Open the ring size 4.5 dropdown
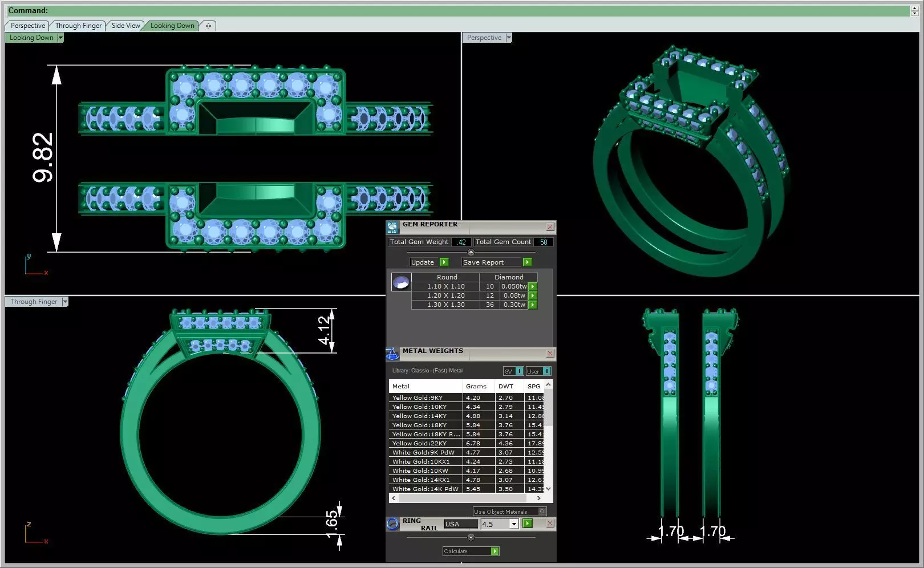924x568 pixels. point(514,524)
